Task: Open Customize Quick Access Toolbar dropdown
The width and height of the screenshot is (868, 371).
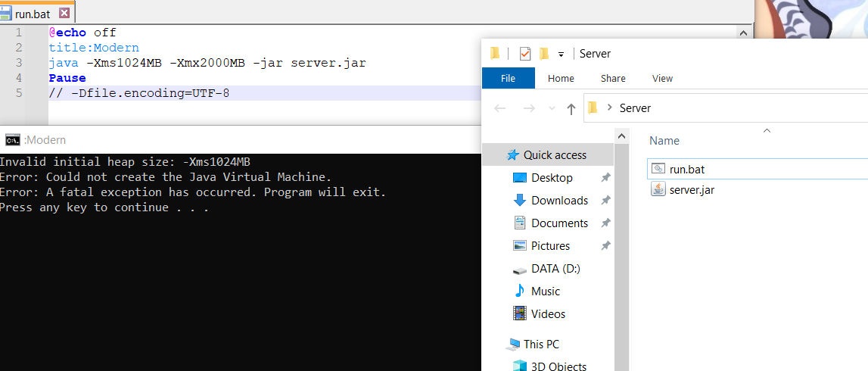Action: click(561, 54)
